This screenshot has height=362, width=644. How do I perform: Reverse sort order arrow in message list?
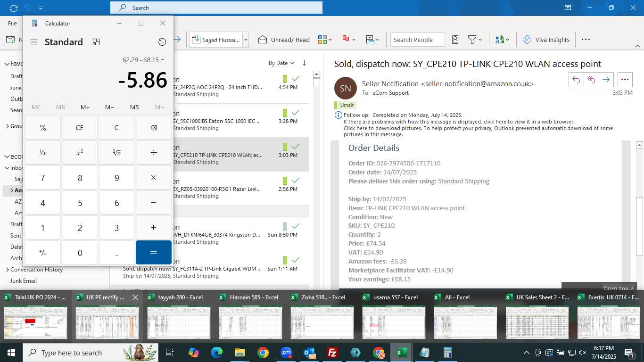(x=304, y=63)
